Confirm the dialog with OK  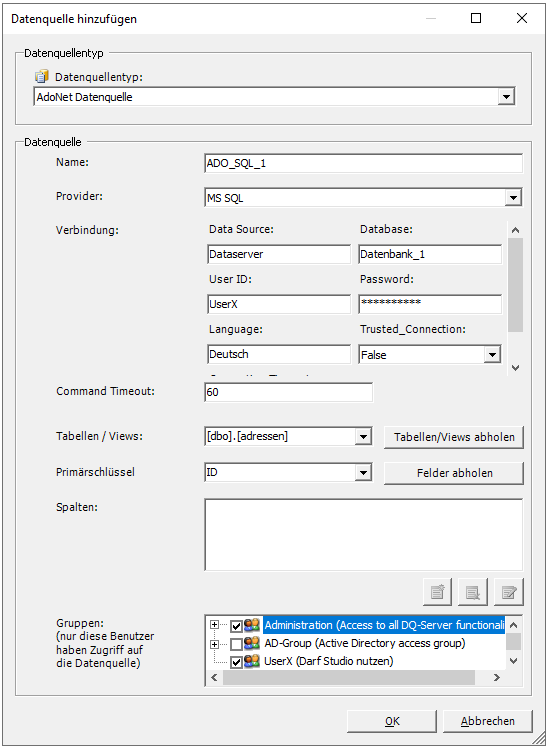[x=392, y=721]
